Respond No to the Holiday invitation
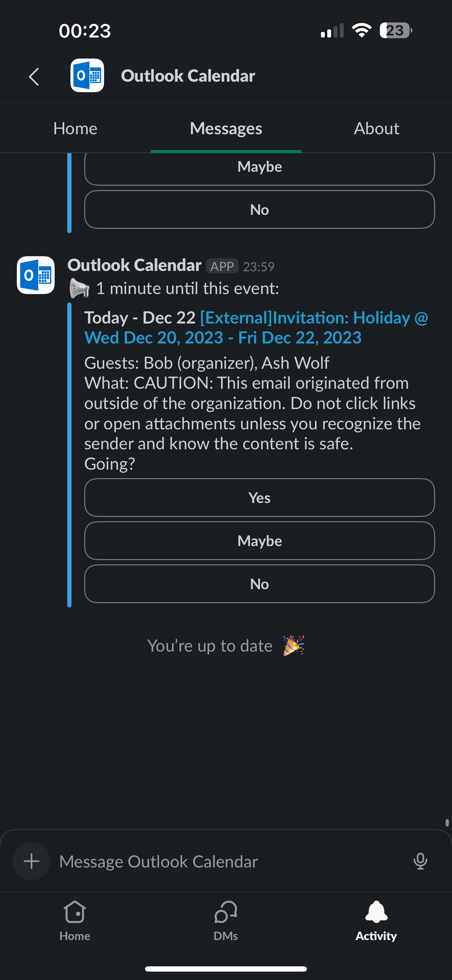The height and width of the screenshot is (980, 452). point(260,584)
